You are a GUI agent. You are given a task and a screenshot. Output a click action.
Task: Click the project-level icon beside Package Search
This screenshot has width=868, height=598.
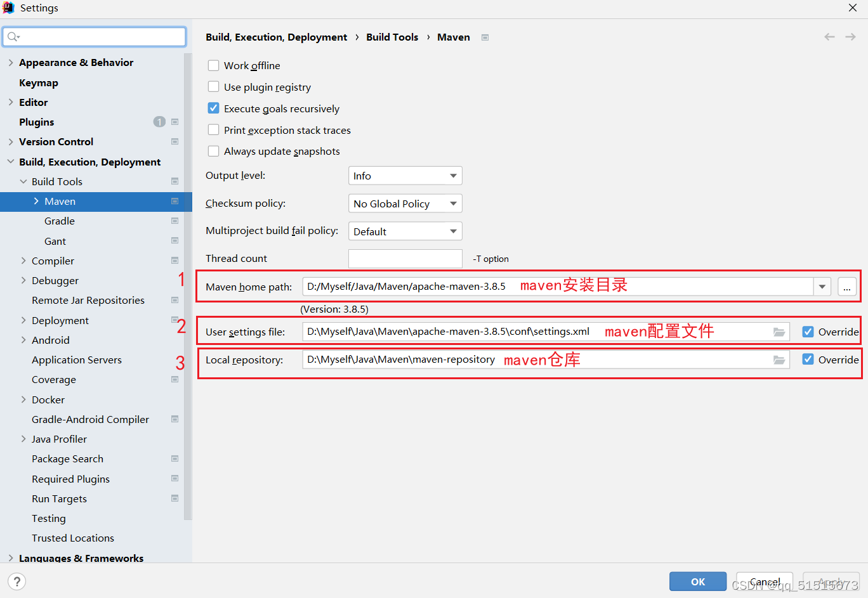coord(174,458)
